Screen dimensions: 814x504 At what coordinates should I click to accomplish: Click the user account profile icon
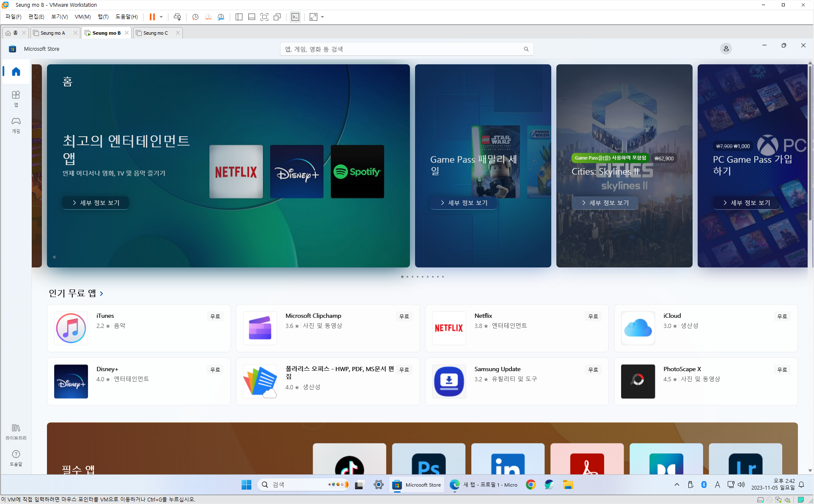pyautogui.click(x=726, y=49)
